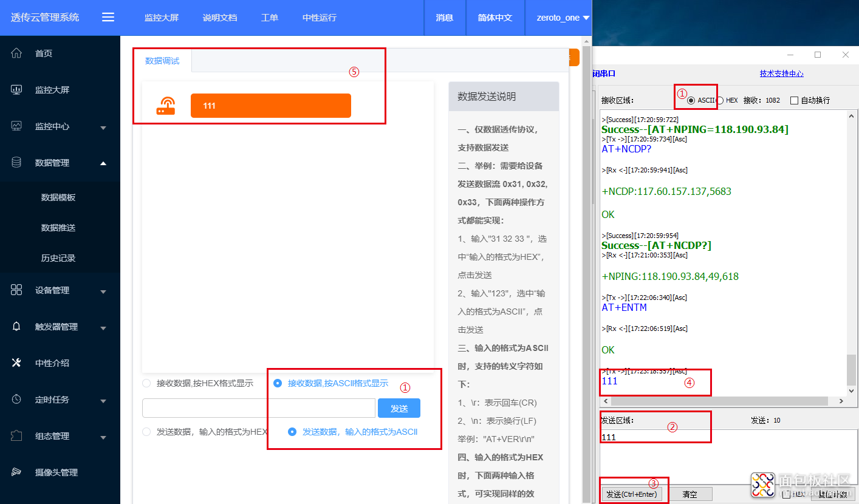The image size is (859, 504).
Task: Click the 监控大屏 monitor icon in sidebar
Action: 17,90
